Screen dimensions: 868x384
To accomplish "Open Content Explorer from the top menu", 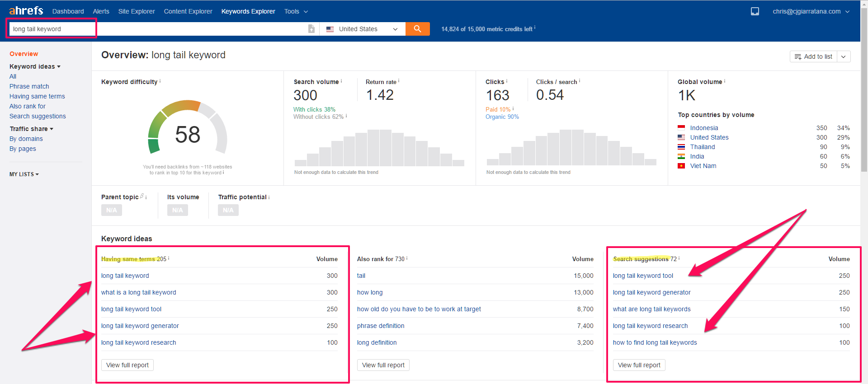I will click(x=188, y=11).
